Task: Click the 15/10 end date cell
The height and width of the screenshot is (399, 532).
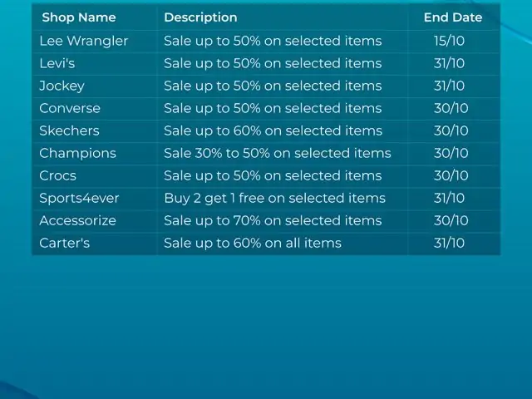Action: point(449,41)
